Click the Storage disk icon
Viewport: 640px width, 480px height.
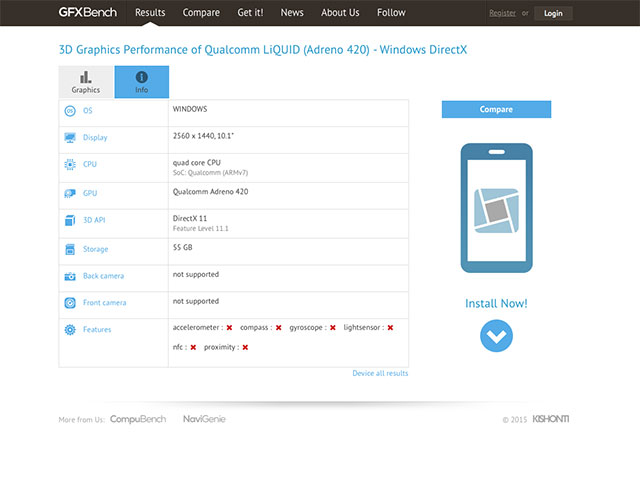point(70,249)
